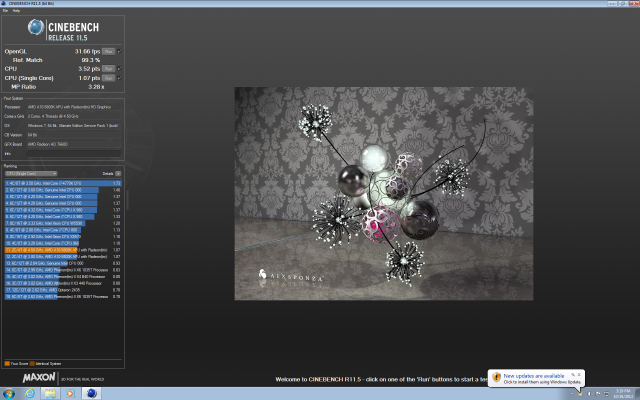Show hidden system tray icons
Viewport: 640px width, 400px height.
tap(572, 394)
